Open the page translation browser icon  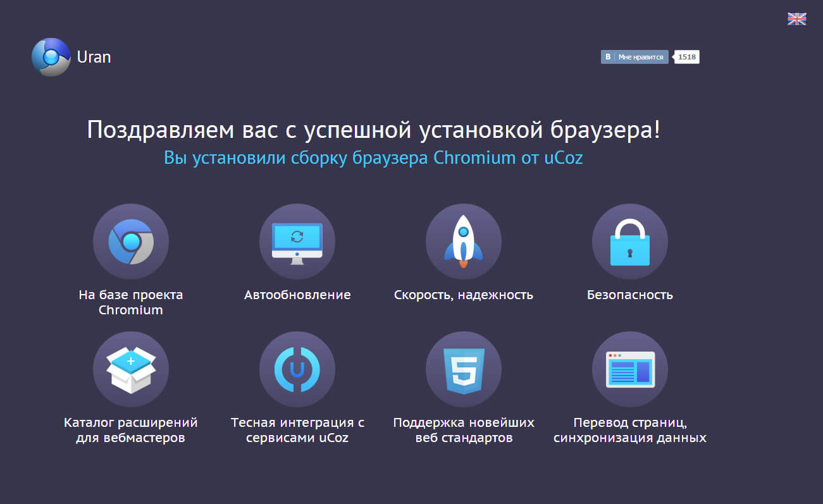[x=630, y=369]
